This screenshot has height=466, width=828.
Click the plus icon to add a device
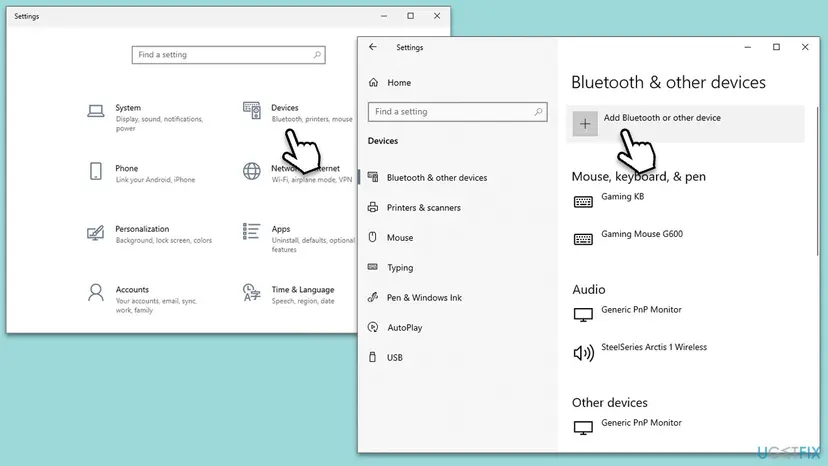(585, 124)
